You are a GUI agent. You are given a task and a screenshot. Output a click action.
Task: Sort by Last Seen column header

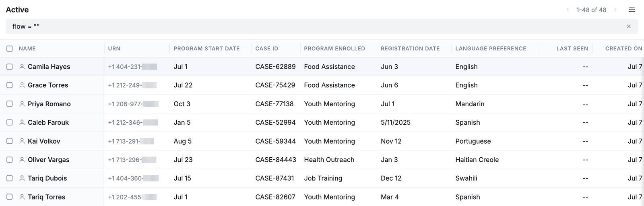pyautogui.click(x=572, y=49)
